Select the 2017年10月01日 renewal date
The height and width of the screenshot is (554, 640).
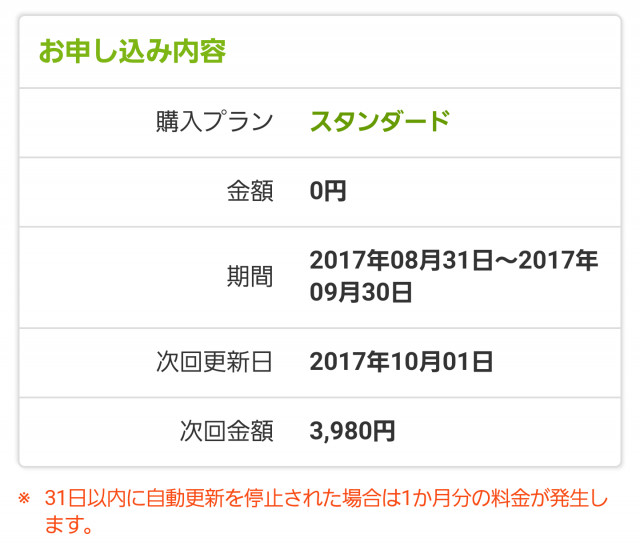click(402, 362)
